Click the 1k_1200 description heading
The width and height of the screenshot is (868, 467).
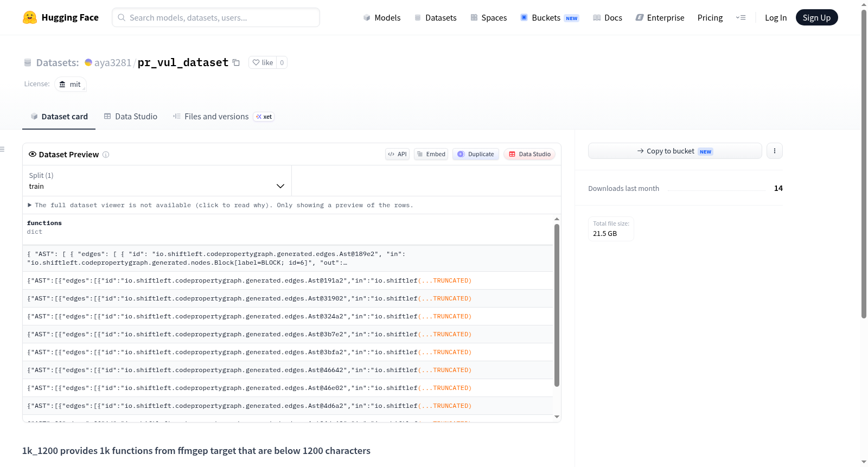pos(196,451)
